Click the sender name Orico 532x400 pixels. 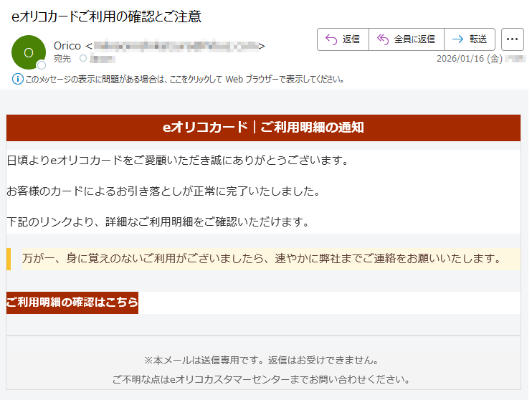67,46
